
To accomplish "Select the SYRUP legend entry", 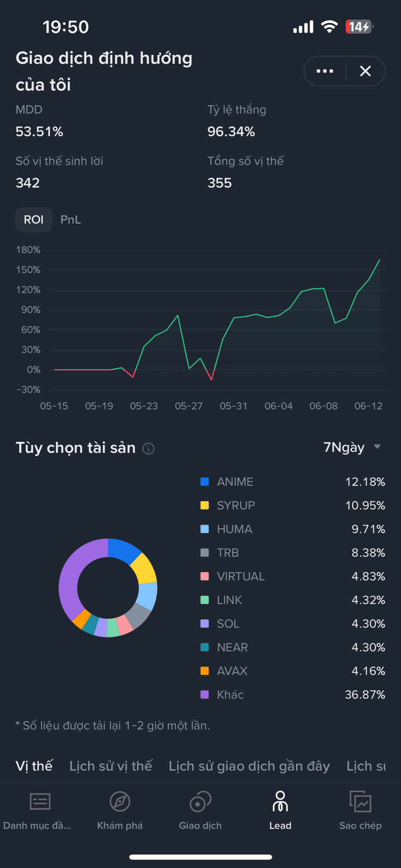I will [x=293, y=506].
